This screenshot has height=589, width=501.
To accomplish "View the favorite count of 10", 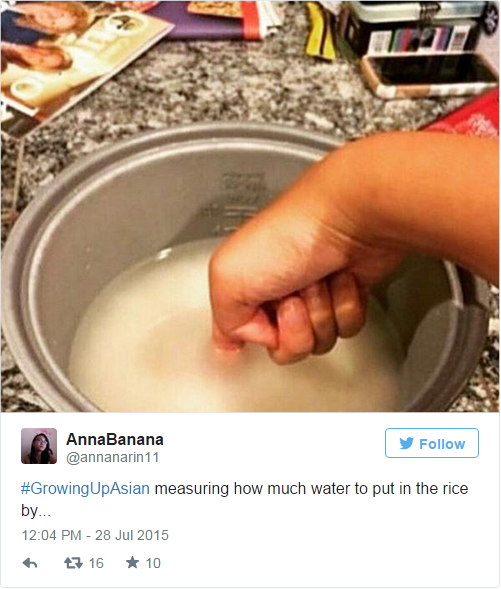I will [153, 563].
